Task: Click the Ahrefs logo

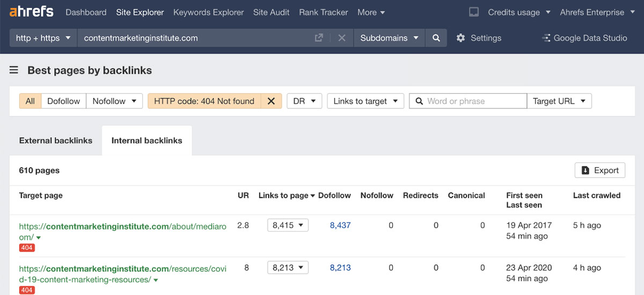Action: [x=32, y=12]
